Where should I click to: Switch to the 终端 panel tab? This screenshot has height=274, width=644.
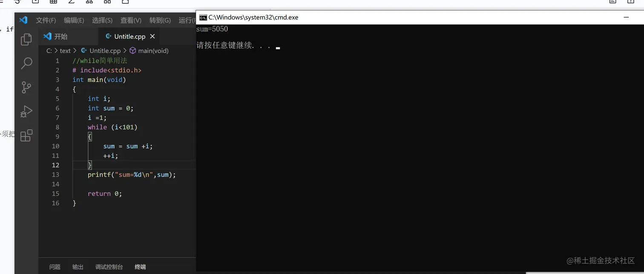coord(140,267)
